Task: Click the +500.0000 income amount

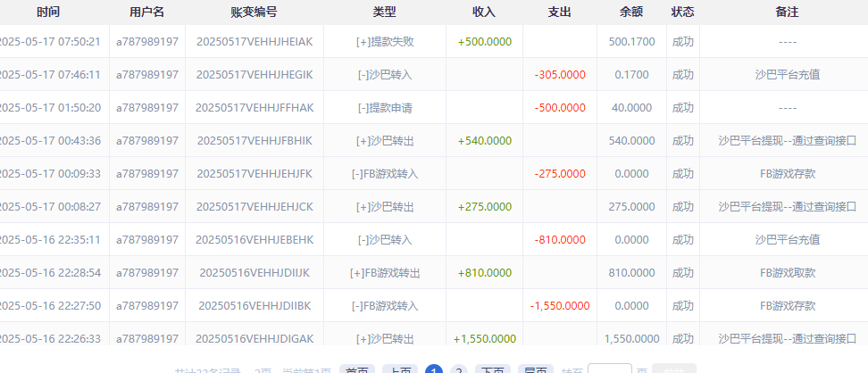Action: (484, 42)
